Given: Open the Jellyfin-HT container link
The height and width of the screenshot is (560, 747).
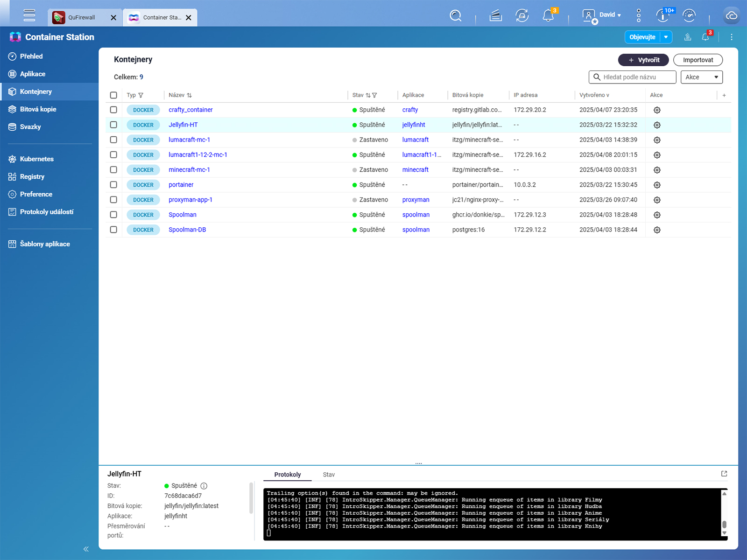Looking at the screenshot, I should [x=183, y=125].
